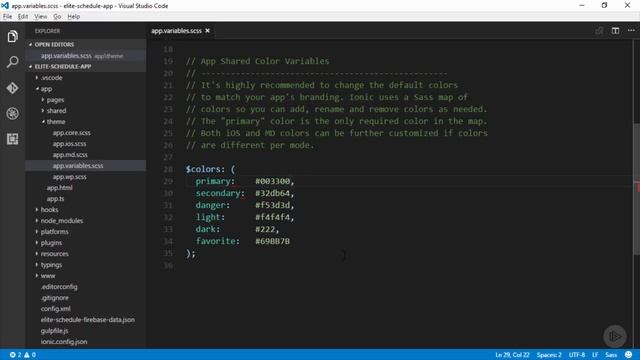Open .gitignore file
The height and width of the screenshot is (360, 640).
pyautogui.click(x=55, y=298)
